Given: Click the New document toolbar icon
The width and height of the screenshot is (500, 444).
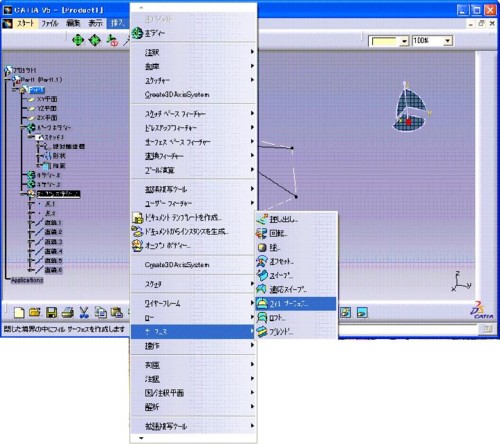Looking at the screenshot, I should [x=19, y=313].
